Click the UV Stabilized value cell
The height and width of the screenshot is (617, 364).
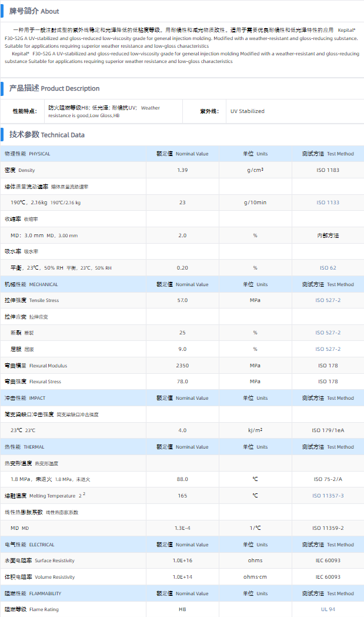[x=247, y=111]
